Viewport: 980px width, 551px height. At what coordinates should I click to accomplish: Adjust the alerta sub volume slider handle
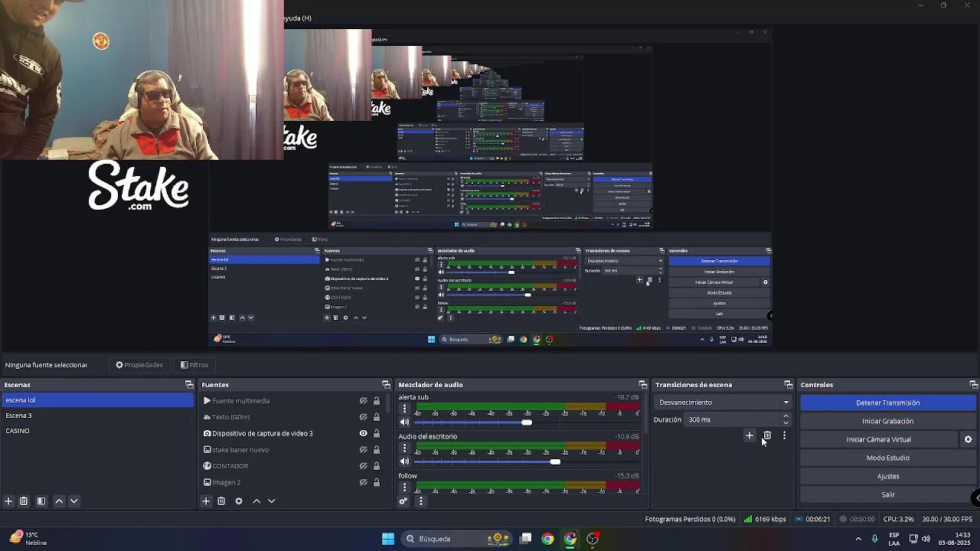point(527,422)
